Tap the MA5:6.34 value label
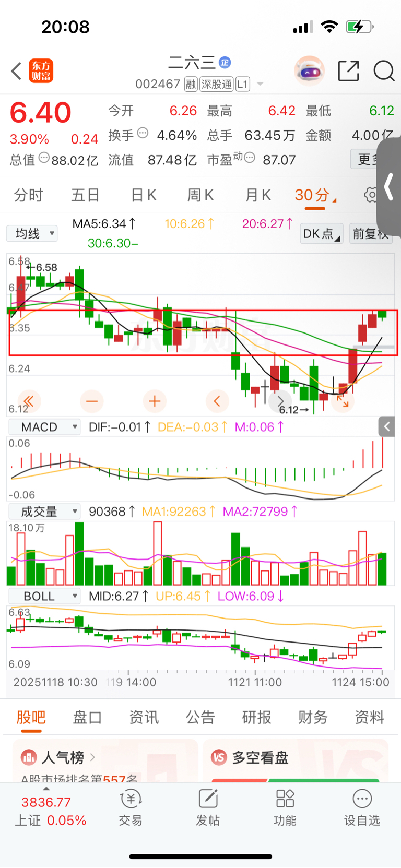Screen dimensions: 401x868 point(104,224)
